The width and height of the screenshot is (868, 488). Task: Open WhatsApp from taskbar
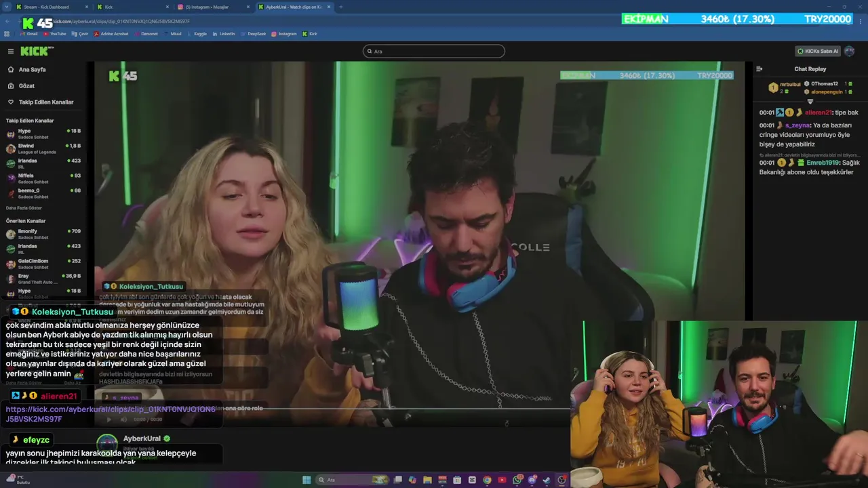tap(517, 480)
